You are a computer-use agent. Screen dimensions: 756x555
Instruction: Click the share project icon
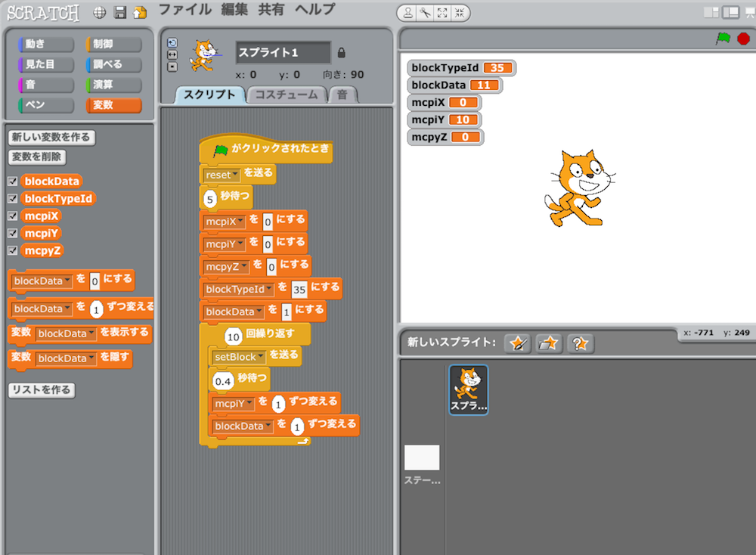point(140,13)
